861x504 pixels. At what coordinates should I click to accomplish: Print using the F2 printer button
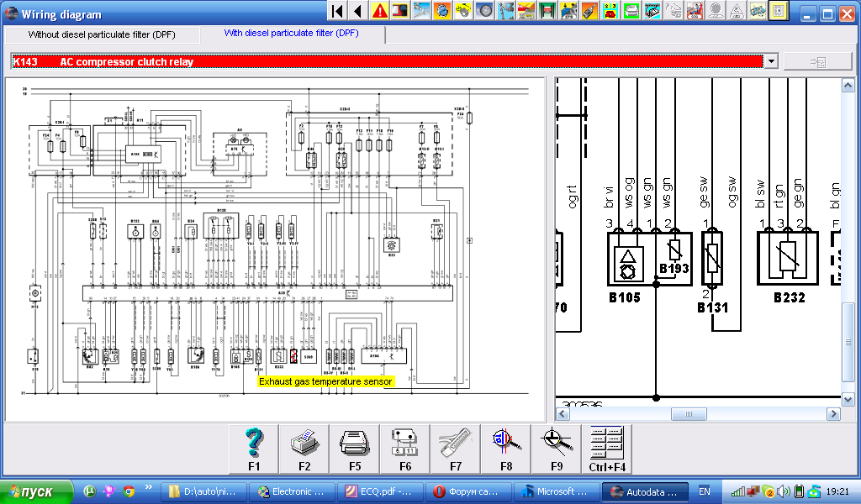pos(304,449)
